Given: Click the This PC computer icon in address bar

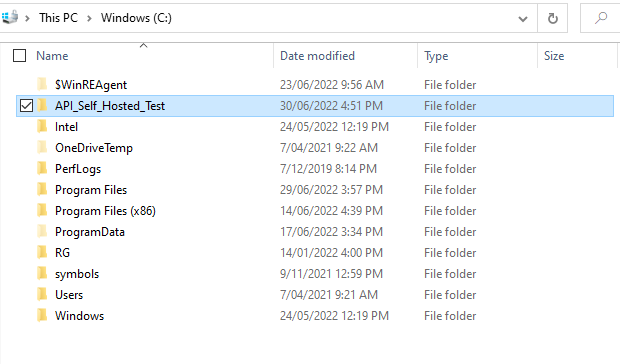Looking at the screenshot, I should (x=9, y=17).
